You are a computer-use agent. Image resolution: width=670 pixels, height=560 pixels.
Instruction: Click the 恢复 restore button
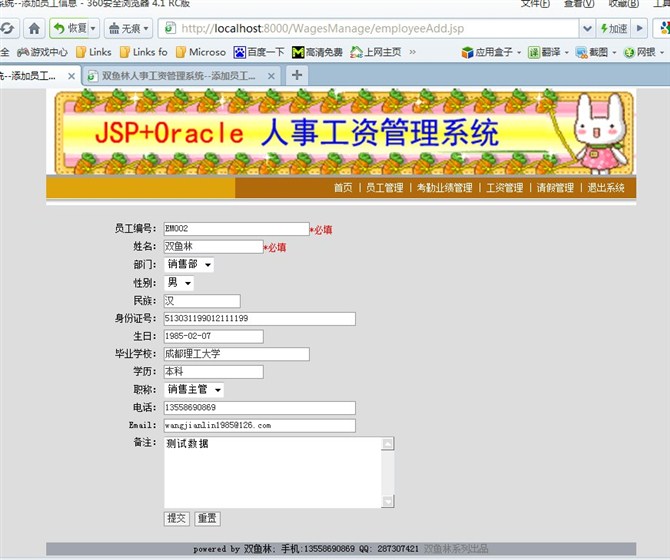tap(70, 29)
